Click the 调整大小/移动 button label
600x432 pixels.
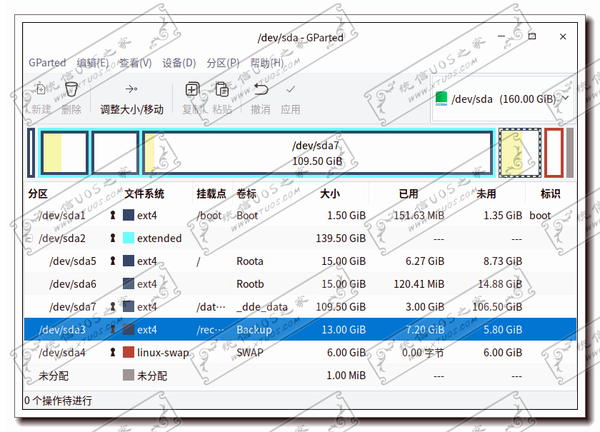[132, 110]
